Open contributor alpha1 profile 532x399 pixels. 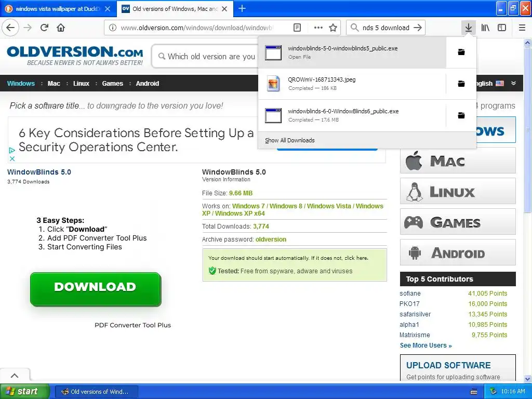pos(409,325)
